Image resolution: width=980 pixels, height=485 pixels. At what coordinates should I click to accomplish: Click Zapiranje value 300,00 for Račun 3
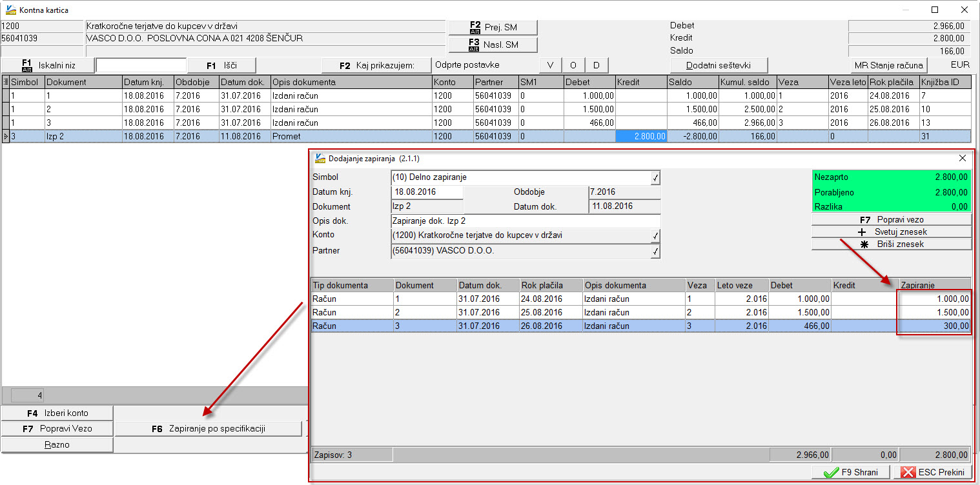point(934,326)
